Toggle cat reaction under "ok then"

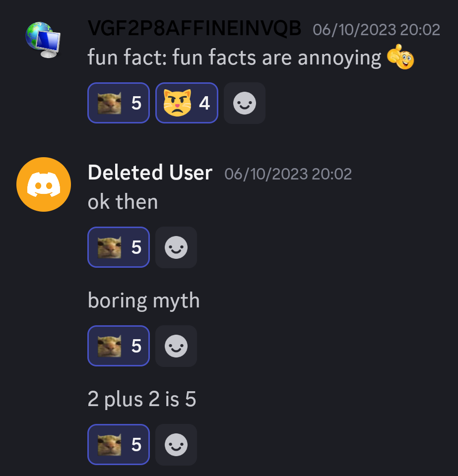pos(119,247)
